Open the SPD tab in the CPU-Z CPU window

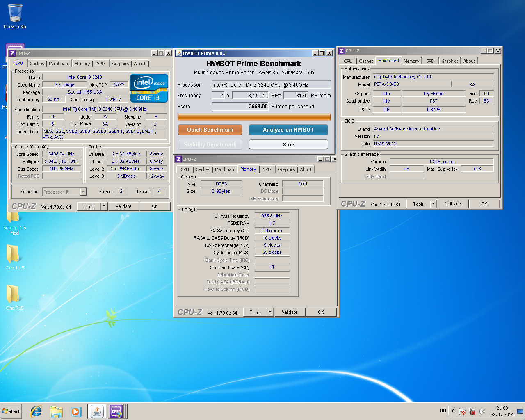[x=101, y=64]
